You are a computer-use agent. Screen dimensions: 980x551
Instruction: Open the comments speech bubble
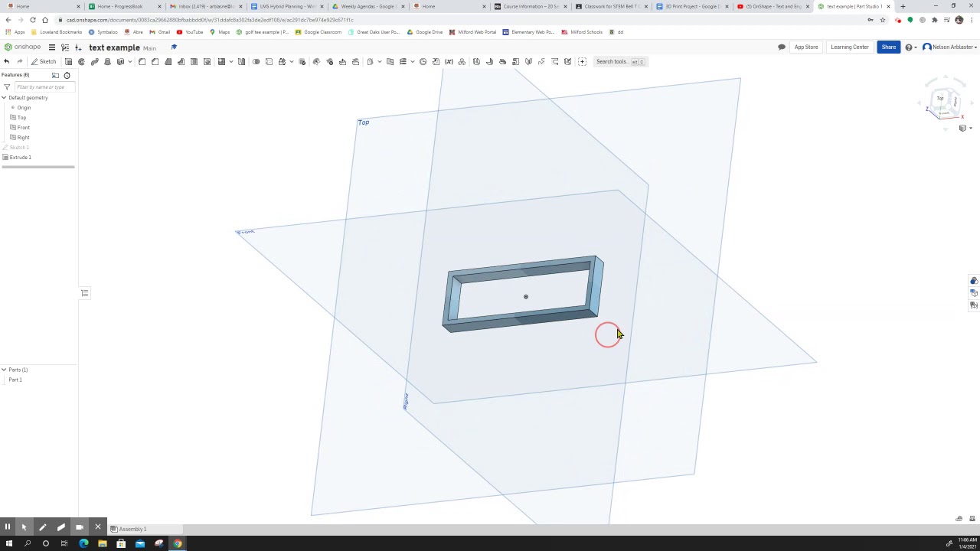[782, 47]
